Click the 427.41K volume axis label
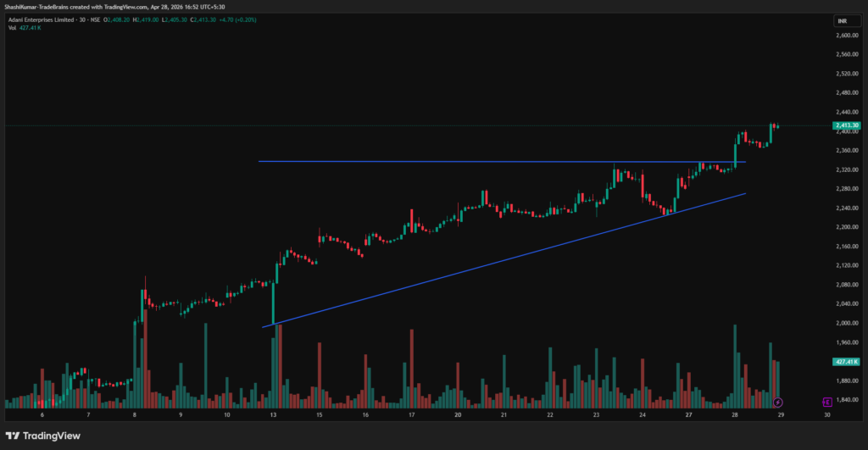Screen dimensions: 868x450 coord(847,361)
